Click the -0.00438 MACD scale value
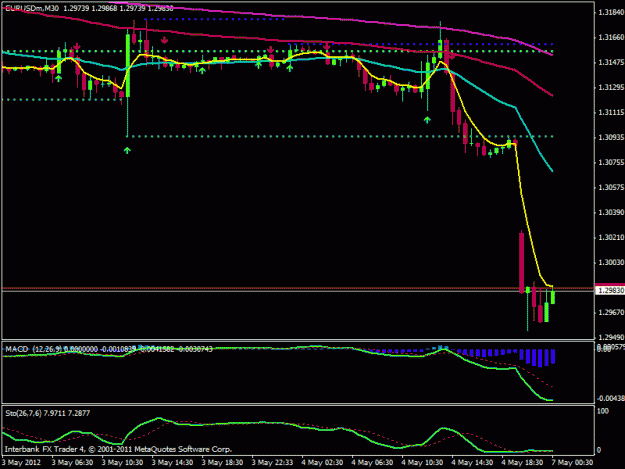625x469 pixels. tap(610, 398)
